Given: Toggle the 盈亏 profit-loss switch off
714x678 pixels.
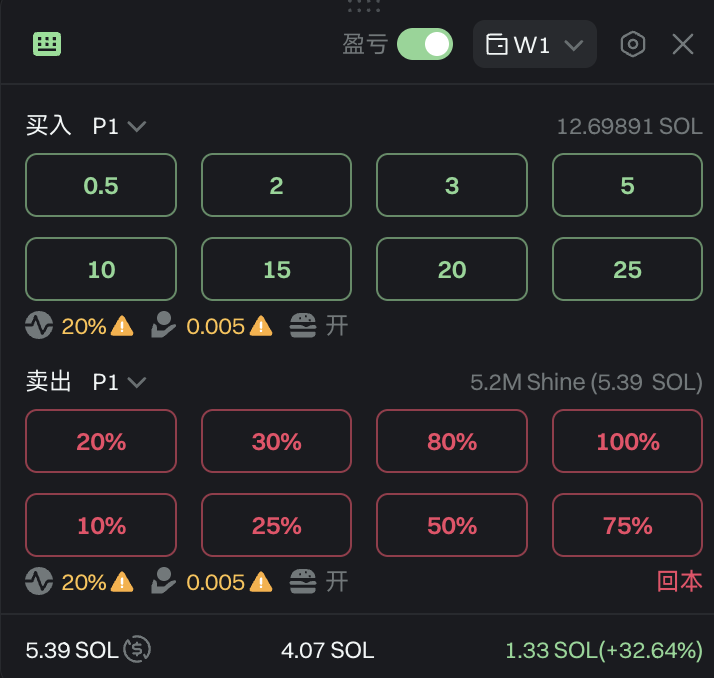Looking at the screenshot, I should (x=425, y=44).
